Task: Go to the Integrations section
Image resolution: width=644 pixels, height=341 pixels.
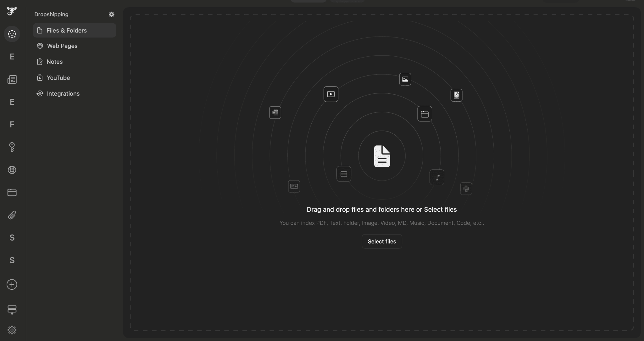Action: (63, 94)
